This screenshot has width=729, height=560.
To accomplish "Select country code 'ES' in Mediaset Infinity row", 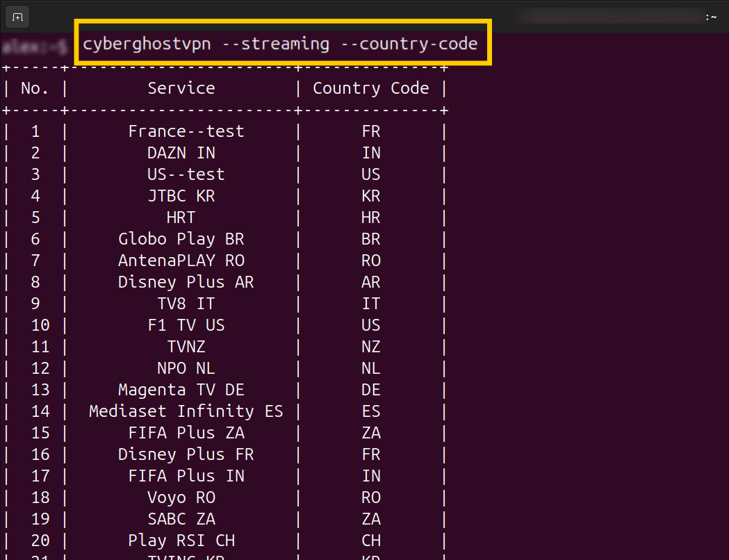I will coord(371,411).
